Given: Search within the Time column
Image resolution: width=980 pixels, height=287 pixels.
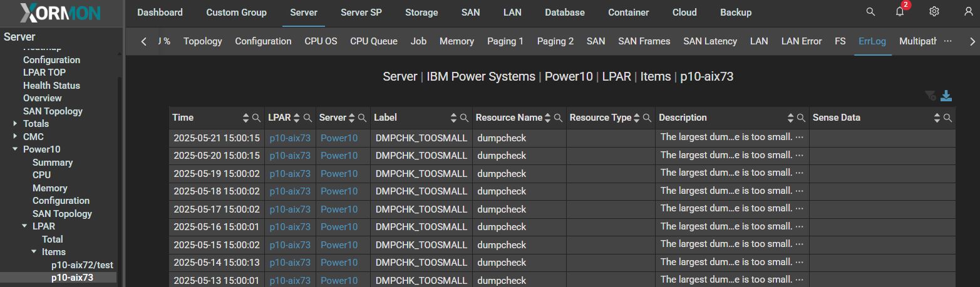Looking at the screenshot, I should pos(256,118).
